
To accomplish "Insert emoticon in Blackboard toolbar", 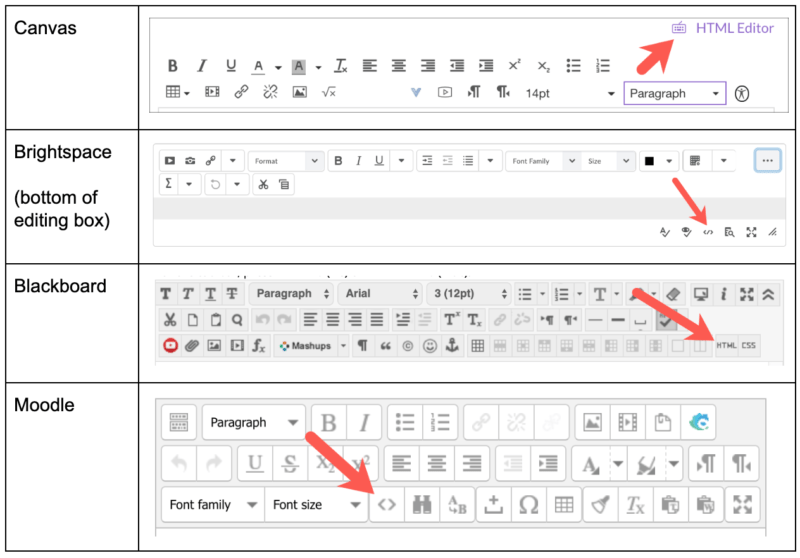I will click(x=430, y=346).
